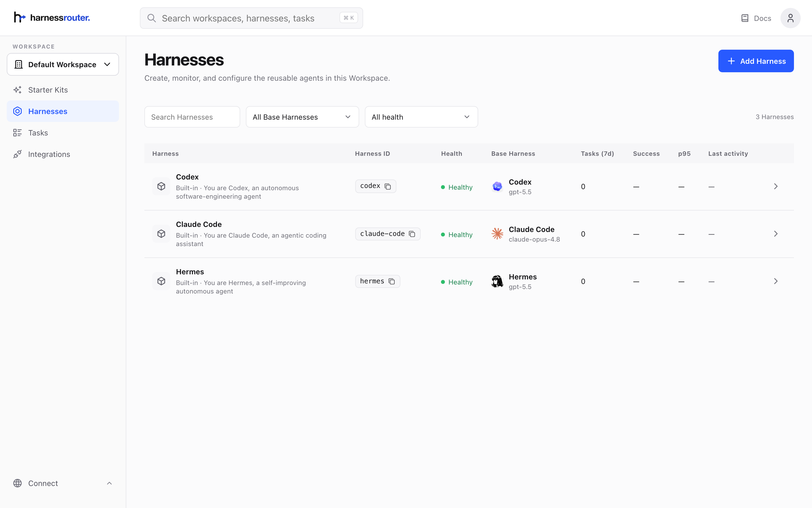812x508 pixels.
Task: Click the claude-code ID chip text
Action: [x=382, y=233]
